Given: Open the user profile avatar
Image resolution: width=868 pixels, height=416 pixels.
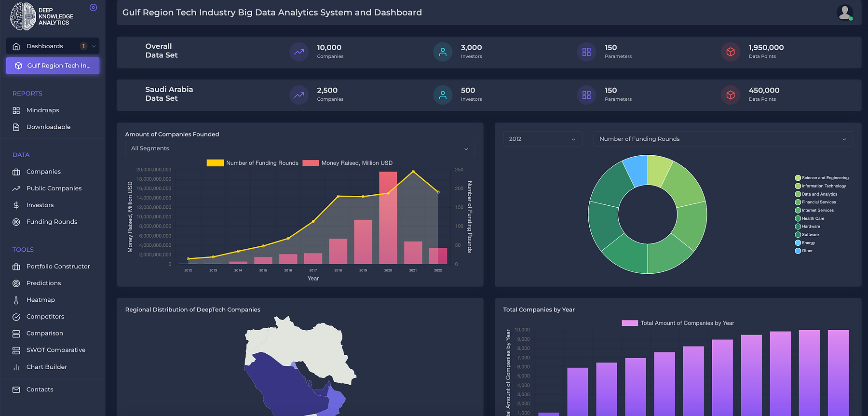Looking at the screenshot, I should click(x=845, y=13).
